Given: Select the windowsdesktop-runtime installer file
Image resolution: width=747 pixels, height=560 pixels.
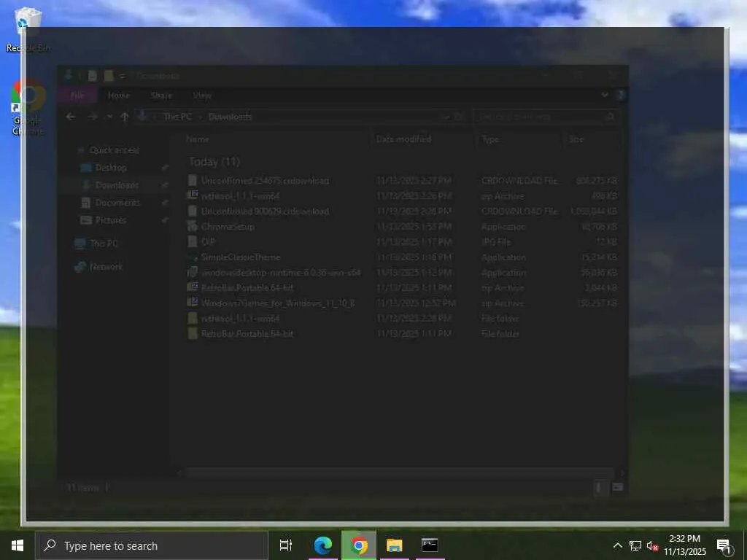Looking at the screenshot, I should coord(281,273).
